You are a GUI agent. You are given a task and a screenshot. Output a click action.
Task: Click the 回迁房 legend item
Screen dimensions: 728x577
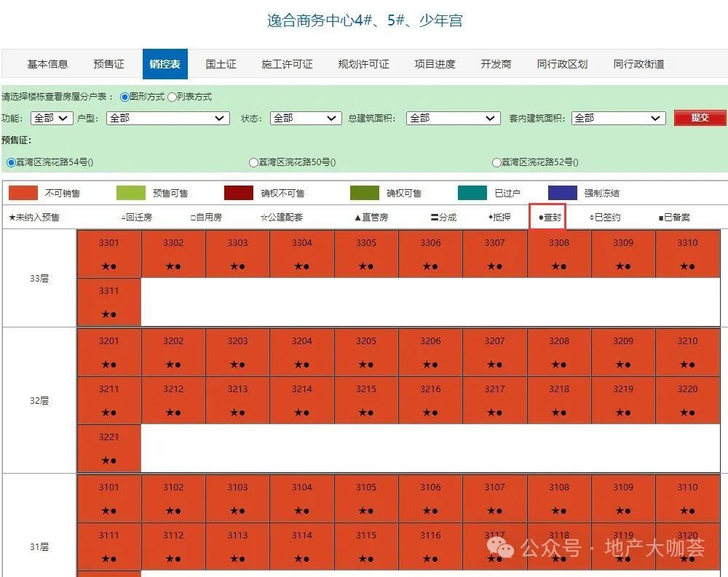137,218
